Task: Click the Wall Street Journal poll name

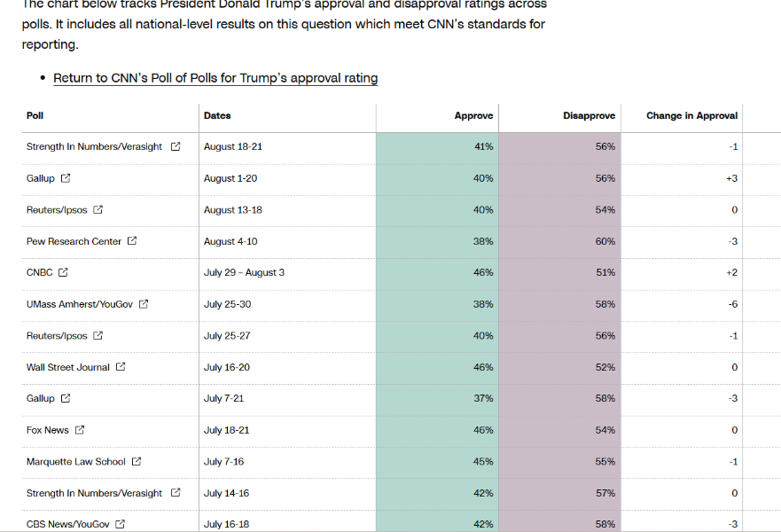Action: [68, 367]
